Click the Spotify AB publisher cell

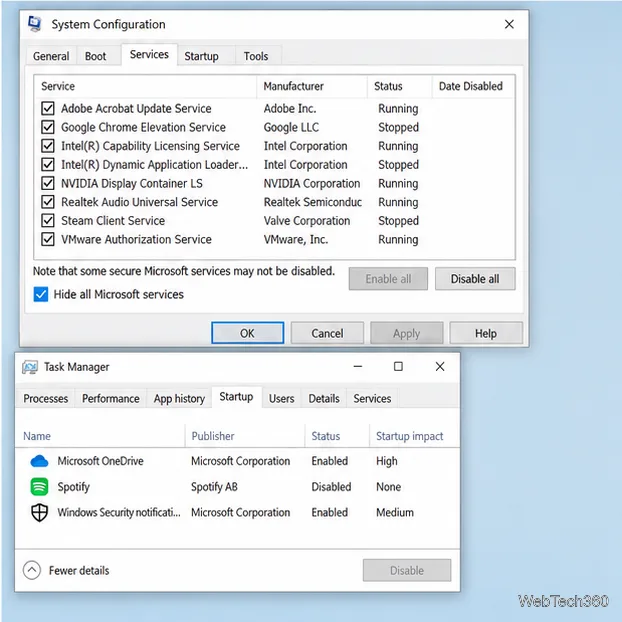click(214, 487)
